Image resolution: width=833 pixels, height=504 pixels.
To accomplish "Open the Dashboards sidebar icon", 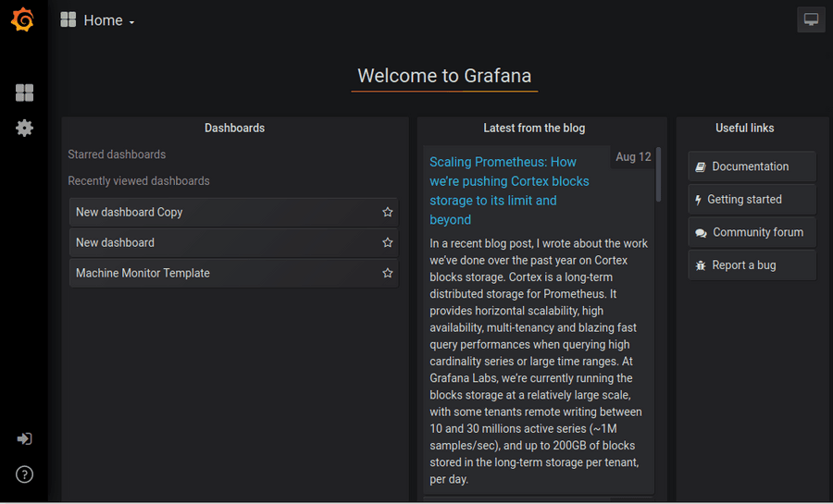I will coord(24,92).
